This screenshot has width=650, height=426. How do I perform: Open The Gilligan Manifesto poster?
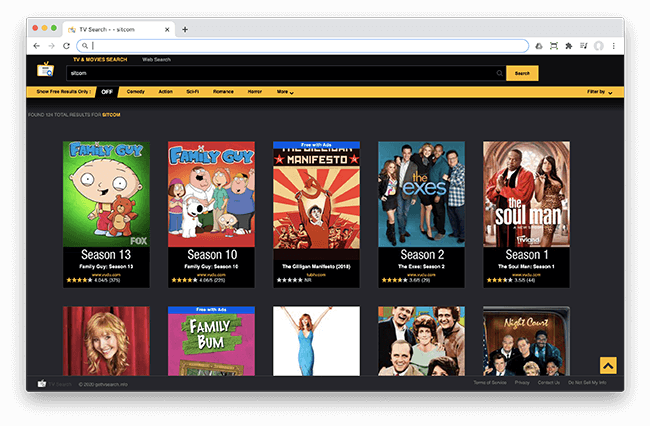(316, 194)
